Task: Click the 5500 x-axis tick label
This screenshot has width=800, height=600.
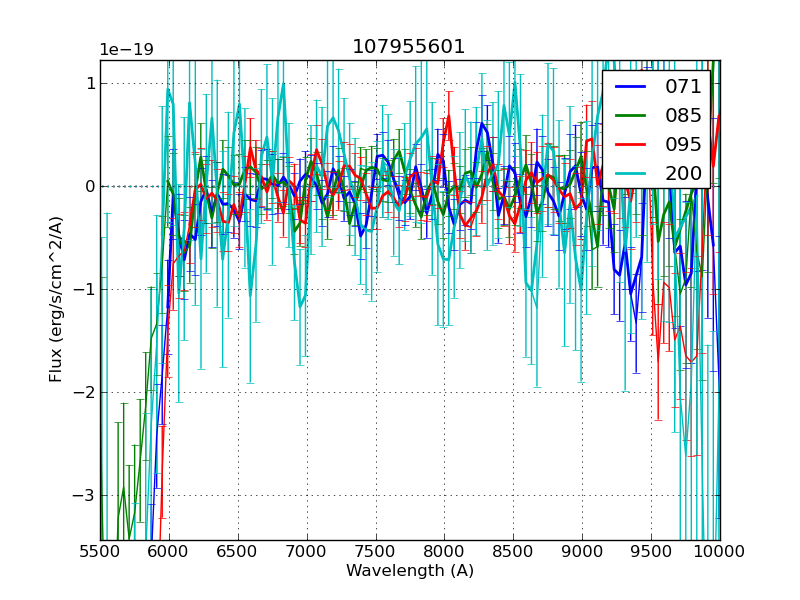Action: (x=100, y=552)
